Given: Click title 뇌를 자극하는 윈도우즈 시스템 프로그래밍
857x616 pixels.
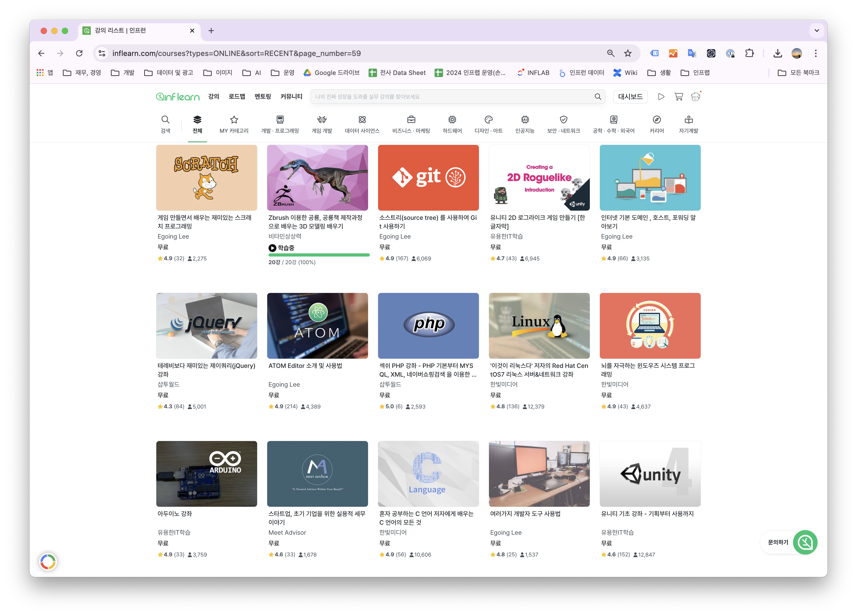Looking at the screenshot, I should (x=648, y=370).
